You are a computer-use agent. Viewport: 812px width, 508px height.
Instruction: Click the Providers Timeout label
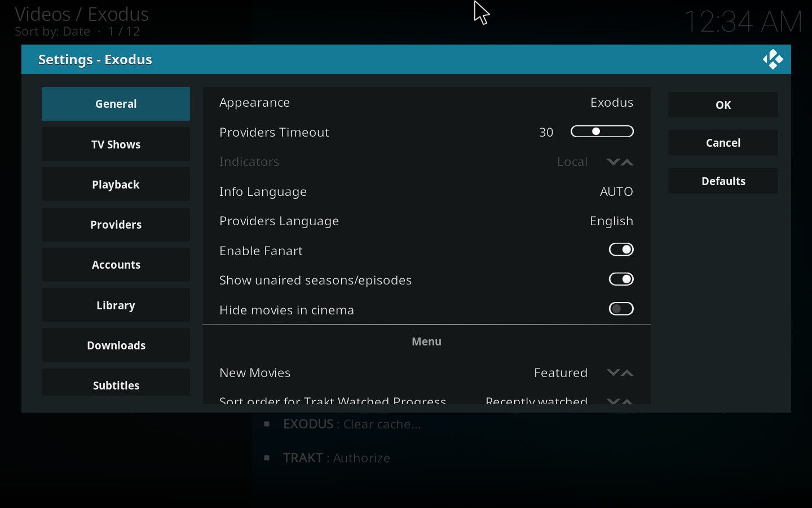(x=274, y=132)
